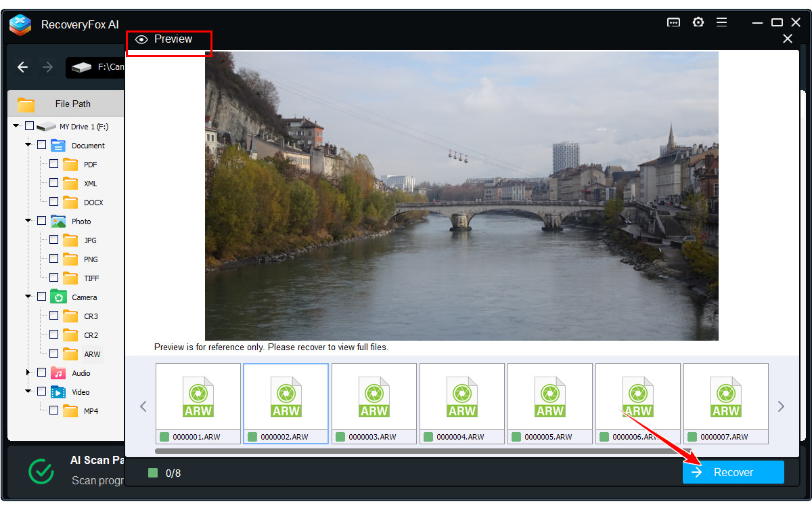Image resolution: width=812 pixels, height=508 pixels.
Task: Click the back navigation arrow
Action: (22, 67)
